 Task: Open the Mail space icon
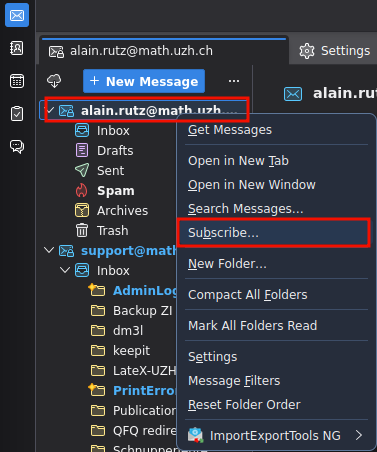pos(17,15)
